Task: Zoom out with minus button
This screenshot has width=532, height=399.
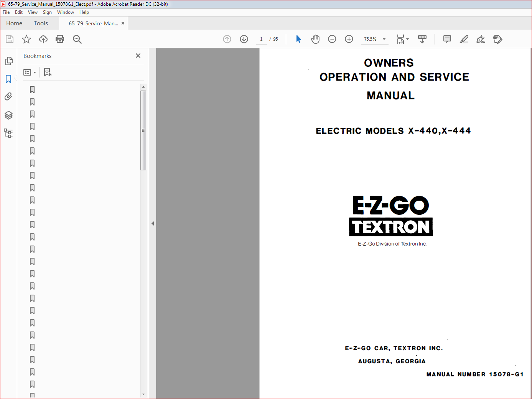Action: pos(332,39)
